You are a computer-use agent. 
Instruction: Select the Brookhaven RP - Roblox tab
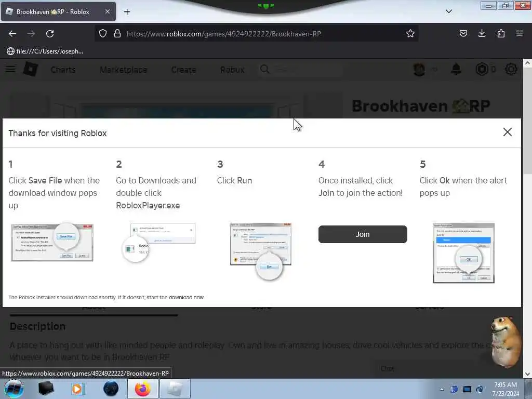click(58, 11)
